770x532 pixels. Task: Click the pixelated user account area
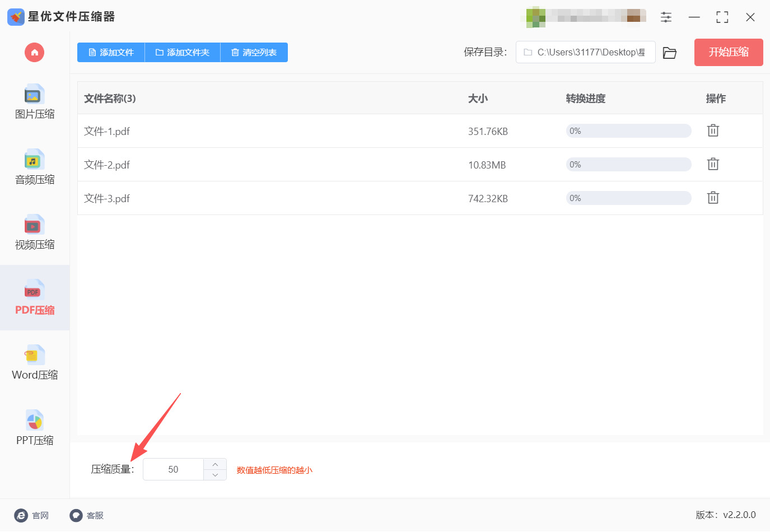tap(584, 17)
